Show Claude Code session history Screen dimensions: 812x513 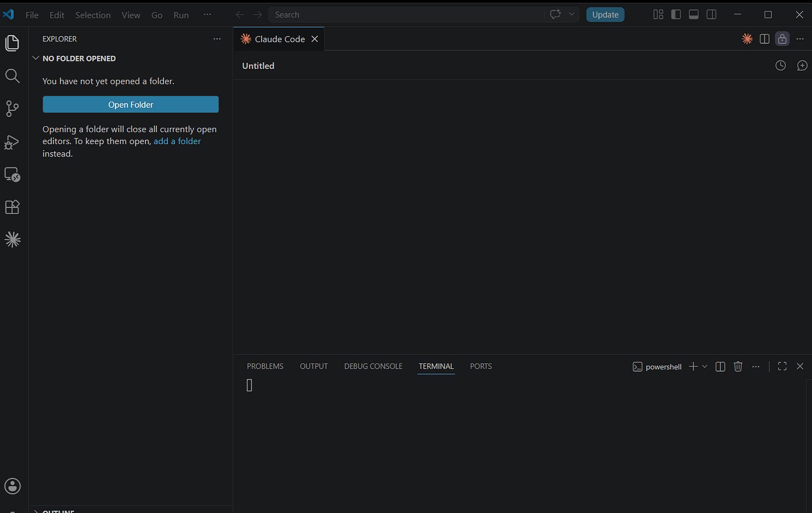point(781,65)
